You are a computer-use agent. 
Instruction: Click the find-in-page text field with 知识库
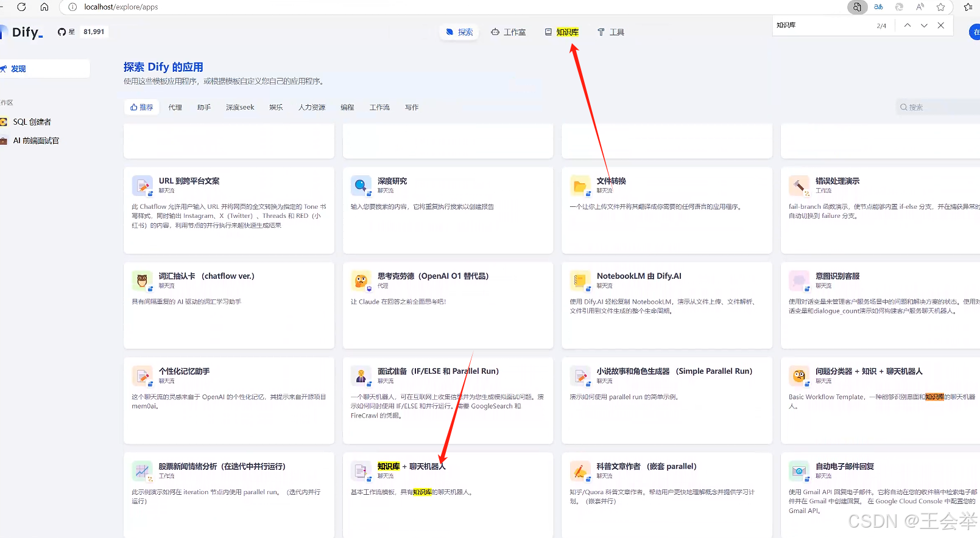pyautogui.click(x=822, y=25)
